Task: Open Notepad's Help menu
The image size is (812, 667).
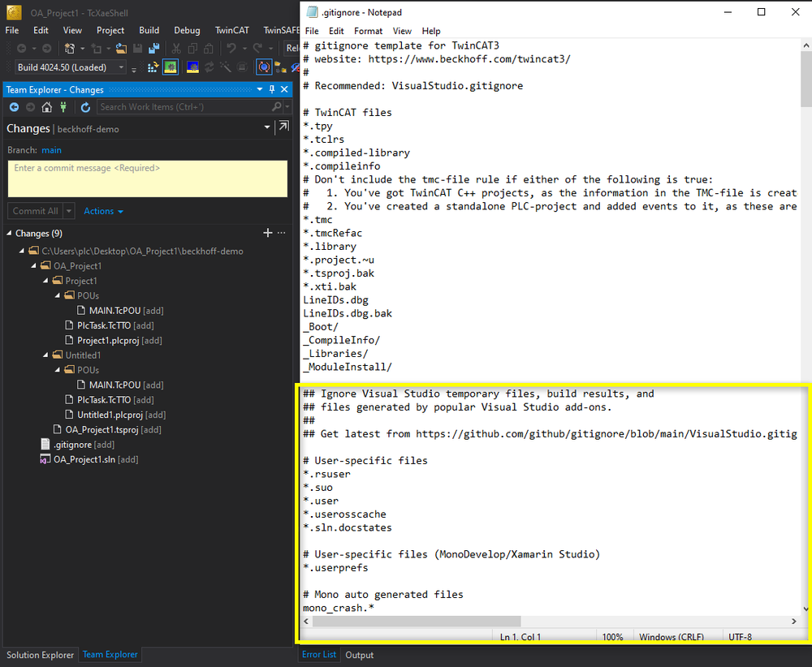Action: point(431,31)
